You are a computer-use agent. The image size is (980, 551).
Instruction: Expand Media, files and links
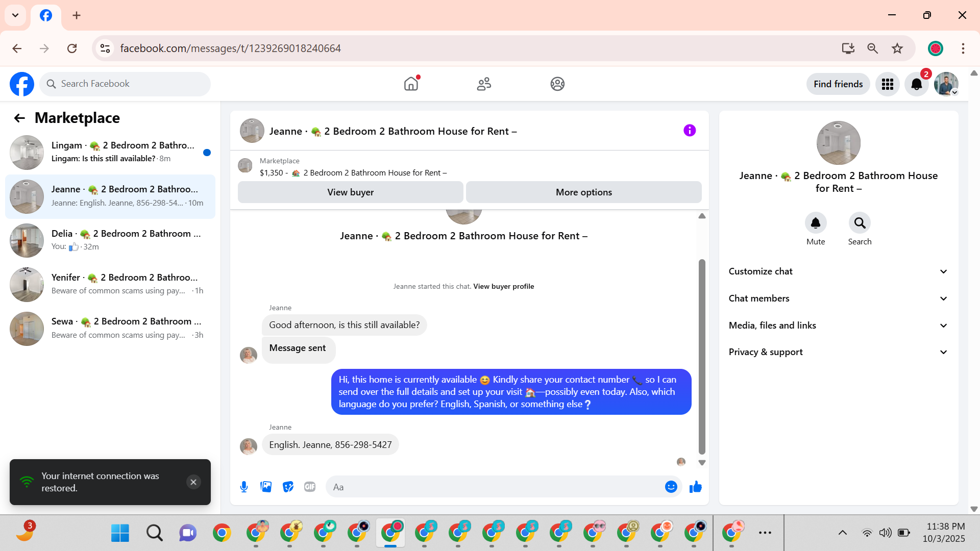(x=839, y=325)
